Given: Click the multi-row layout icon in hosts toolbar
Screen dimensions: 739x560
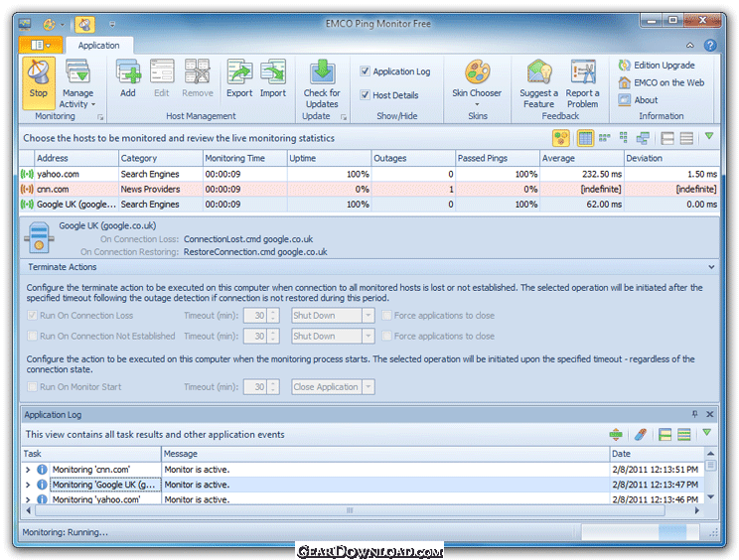Looking at the screenshot, I should click(686, 138).
